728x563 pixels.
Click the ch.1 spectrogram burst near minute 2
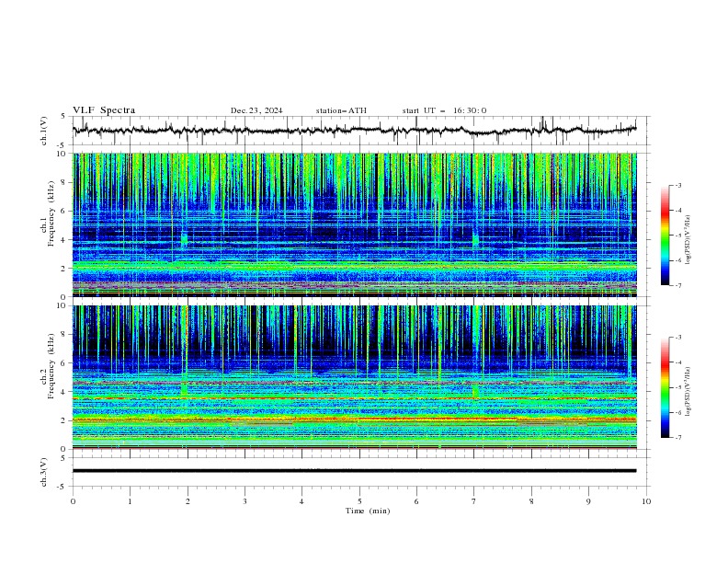click(185, 239)
